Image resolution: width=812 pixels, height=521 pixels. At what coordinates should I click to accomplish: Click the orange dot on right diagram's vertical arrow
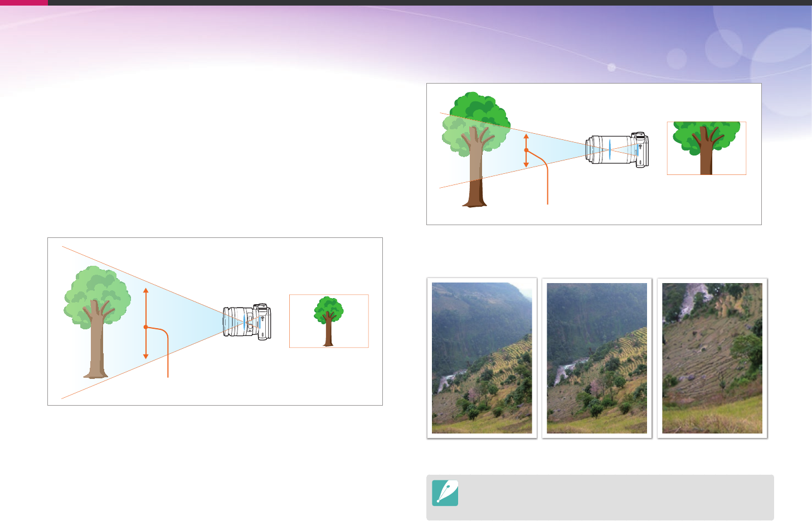click(526, 150)
